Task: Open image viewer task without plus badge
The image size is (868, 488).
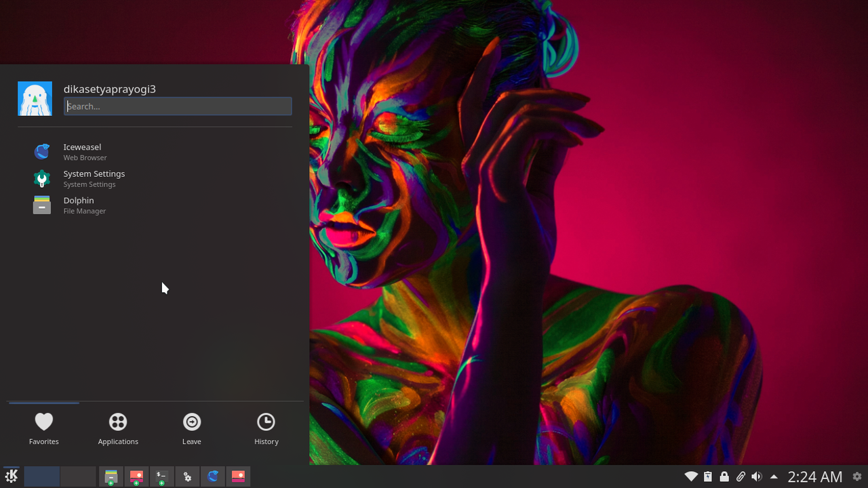Action: point(238,476)
